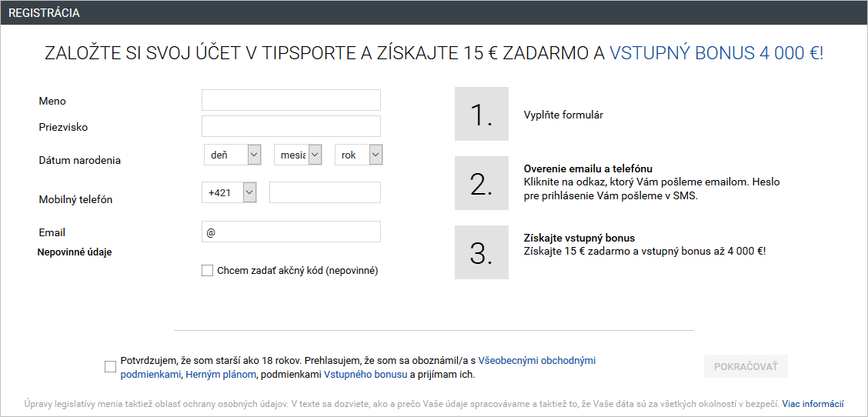Click the 'Dátum narodenia' label
The width and height of the screenshot is (868, 417).
click(x=80, y=161)
